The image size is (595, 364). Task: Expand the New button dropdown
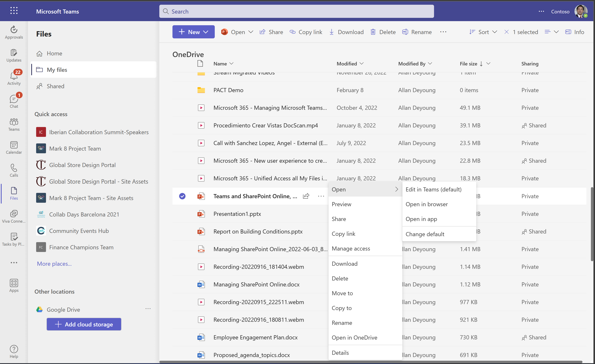pyautogui.click(x=206, y=32)
